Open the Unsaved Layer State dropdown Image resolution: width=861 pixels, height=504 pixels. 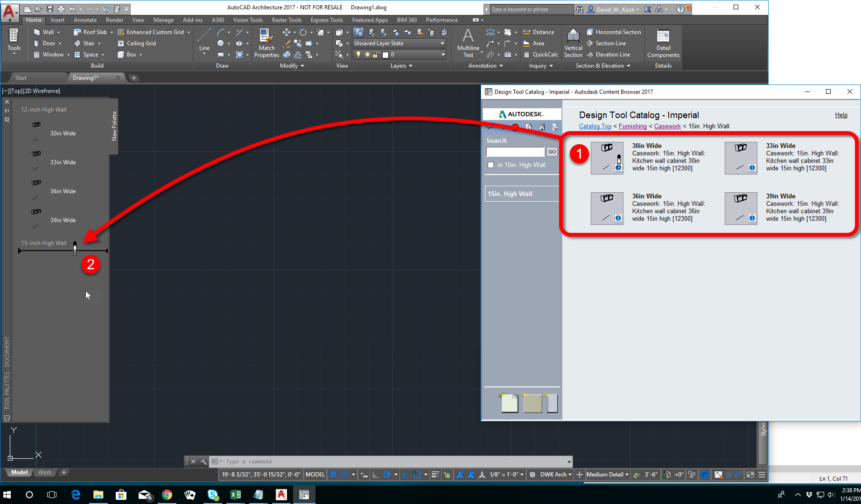(x=399, y=43)
